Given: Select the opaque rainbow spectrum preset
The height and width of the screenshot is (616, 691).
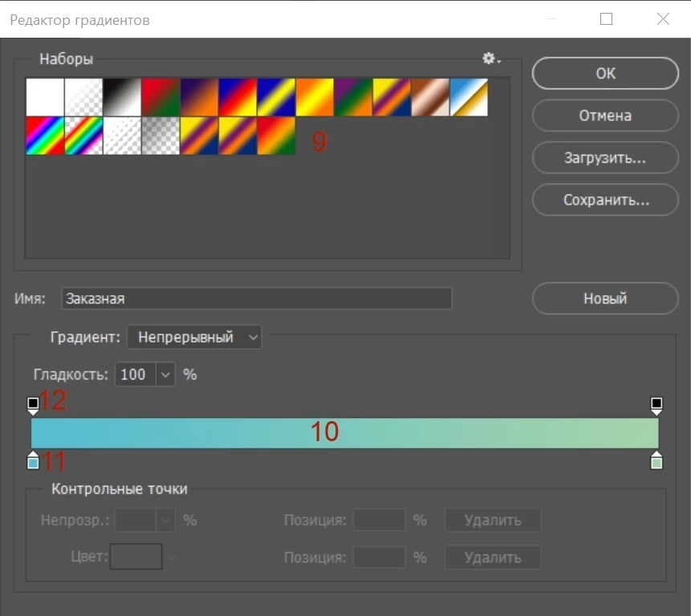Looking at the screenshot, I should (x=45, y=136).
